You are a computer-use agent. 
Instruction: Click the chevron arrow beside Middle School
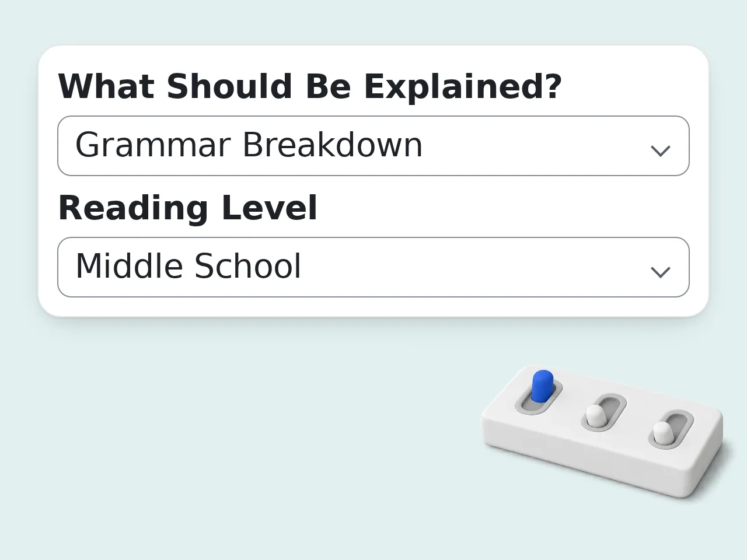[x=660, y=272]
